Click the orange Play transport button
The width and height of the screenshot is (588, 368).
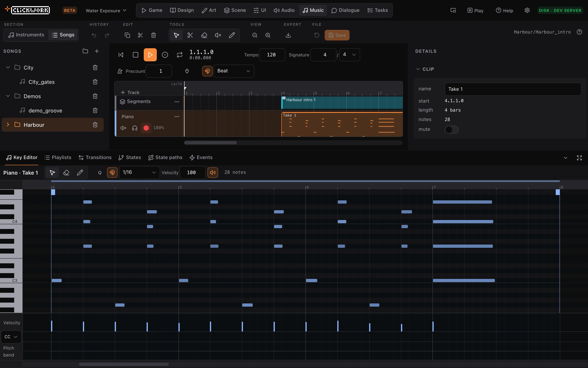tap(150, 55)
